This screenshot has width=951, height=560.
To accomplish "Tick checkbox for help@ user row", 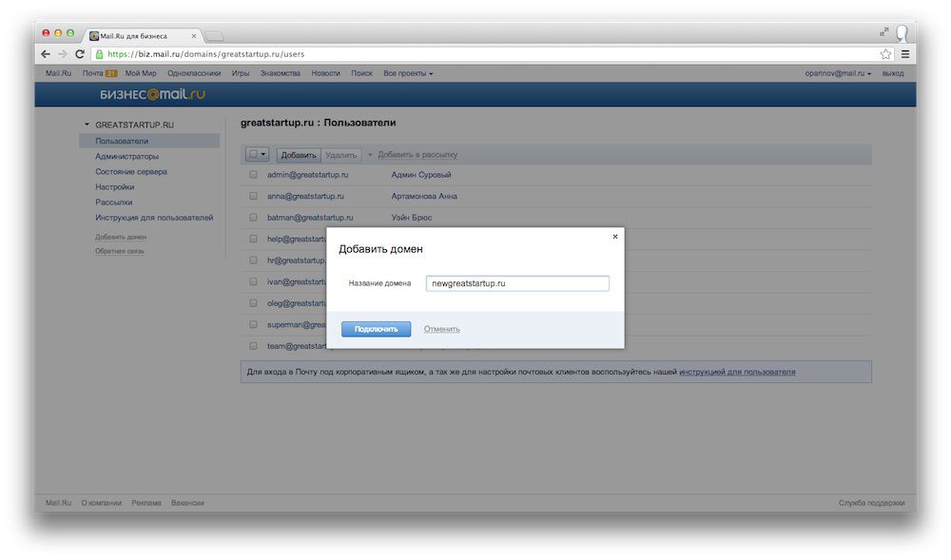I will [x=254, y=239].
